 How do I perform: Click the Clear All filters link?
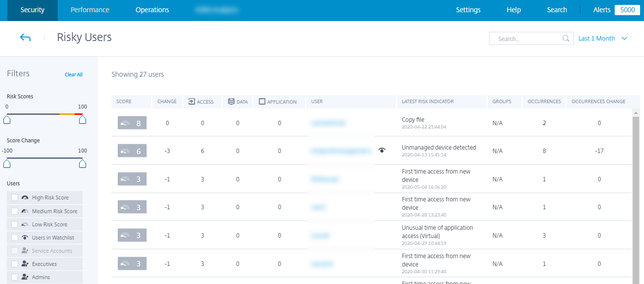point(73,75)
